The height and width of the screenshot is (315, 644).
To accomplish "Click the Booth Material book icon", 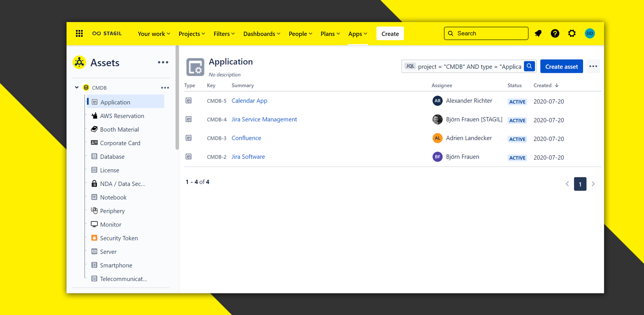I will [94, 129].
